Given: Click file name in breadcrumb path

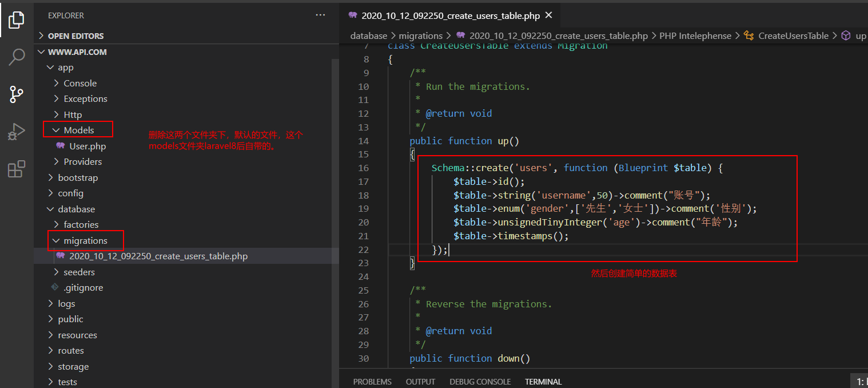Looking at the screenshot, I should (559, 35).
